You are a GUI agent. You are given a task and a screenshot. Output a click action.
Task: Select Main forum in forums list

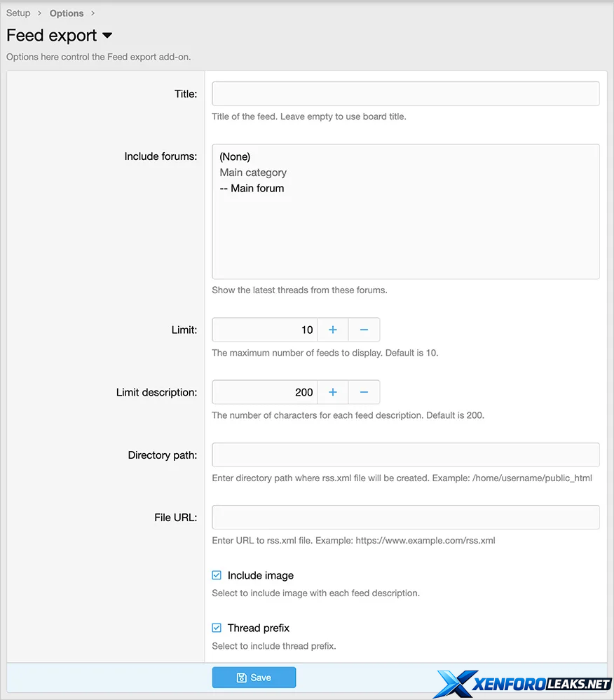252,188
